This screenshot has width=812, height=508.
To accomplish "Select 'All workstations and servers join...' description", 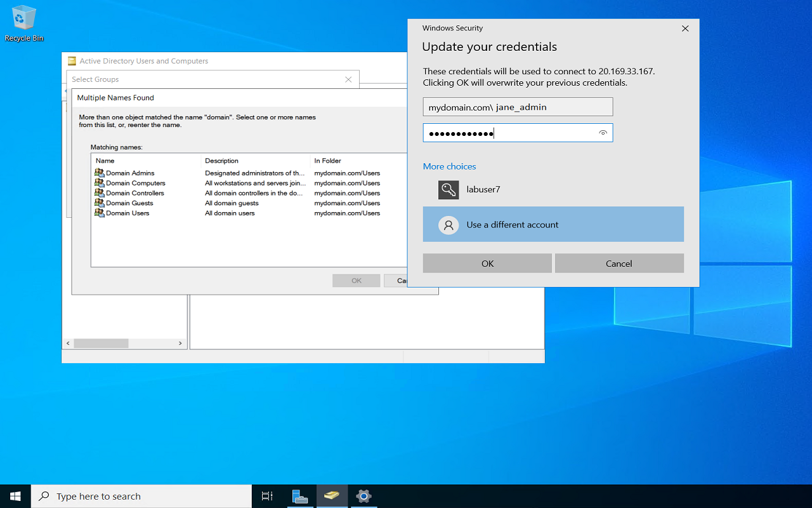I will pos(256,183).
